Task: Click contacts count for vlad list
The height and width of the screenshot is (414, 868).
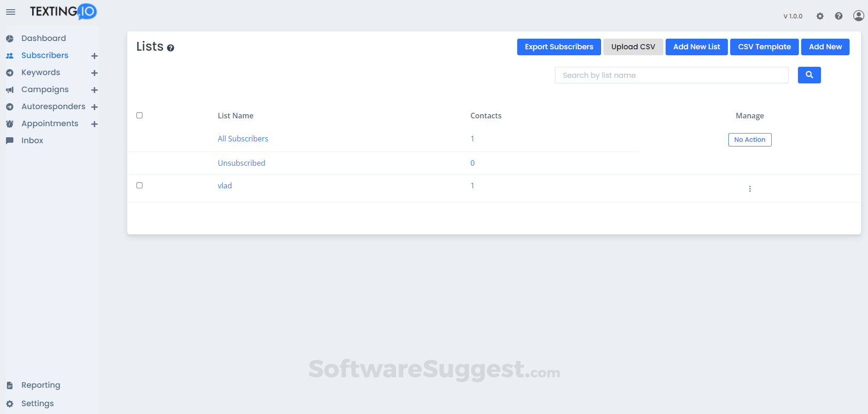Action: pyautogui.click(x=472, y=186)
